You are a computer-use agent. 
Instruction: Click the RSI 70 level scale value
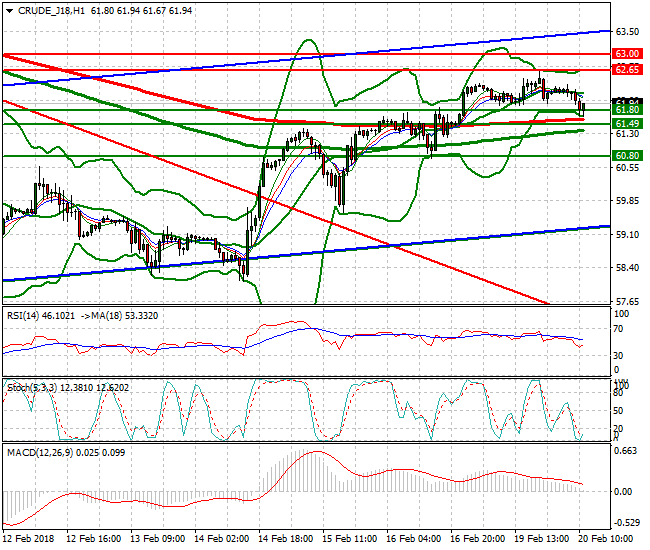click(618, 329)
